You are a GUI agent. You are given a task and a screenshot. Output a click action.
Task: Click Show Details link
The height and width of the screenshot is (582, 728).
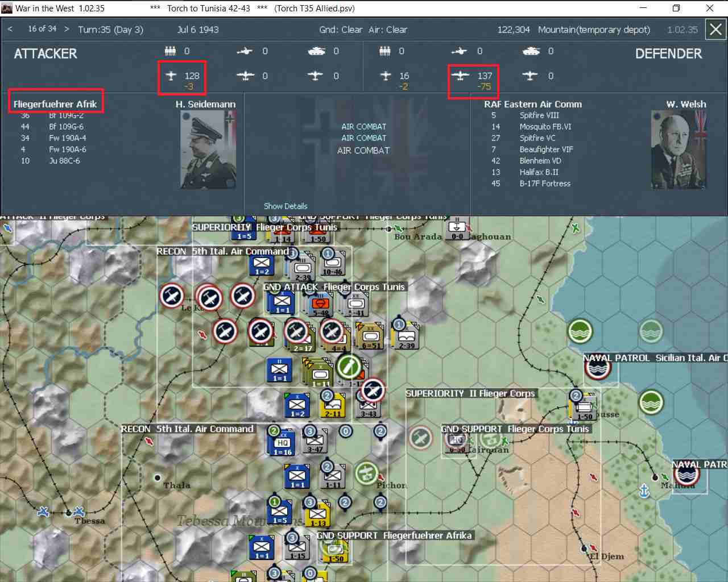(x=286, y=206)
